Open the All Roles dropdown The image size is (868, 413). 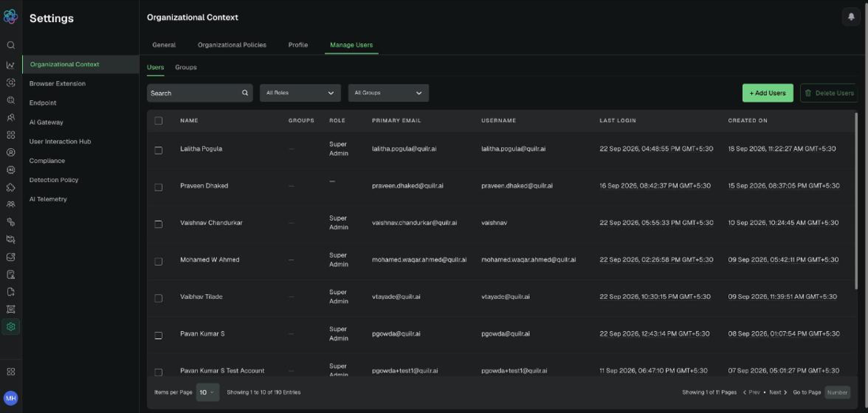point(300,93)
